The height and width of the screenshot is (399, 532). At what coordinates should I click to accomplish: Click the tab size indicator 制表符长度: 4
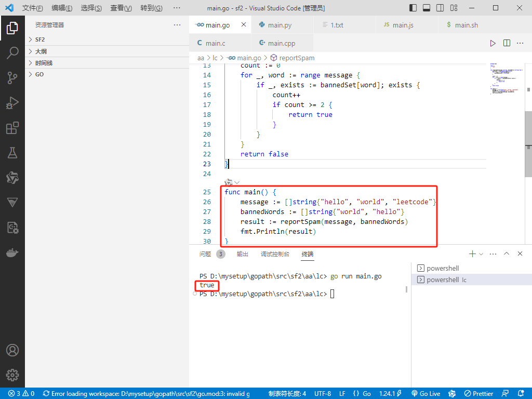tap(287, 394)
